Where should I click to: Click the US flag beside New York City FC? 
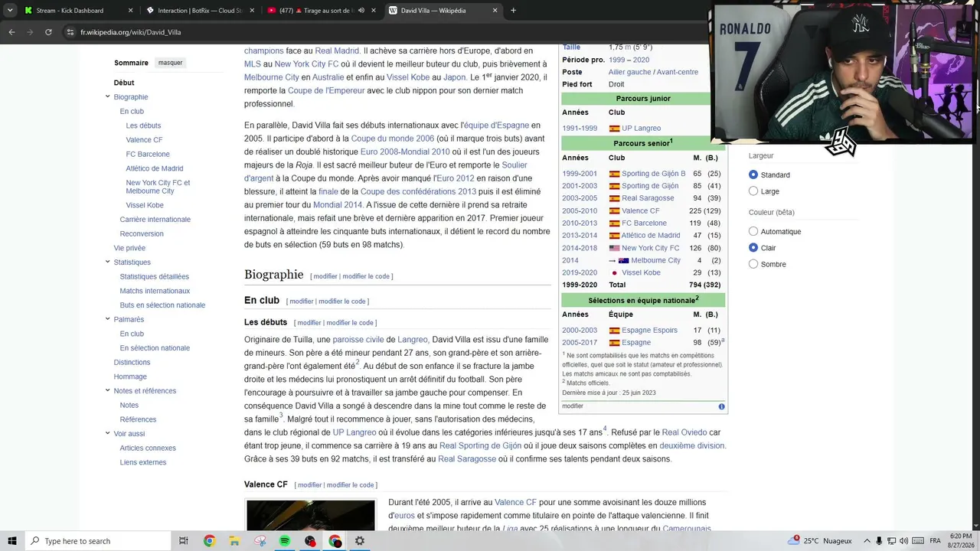[614, 248]
